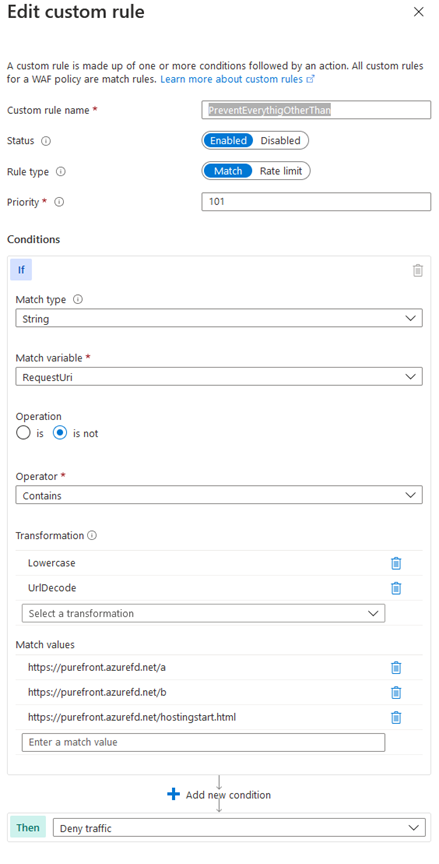Image resolution: width=439 pixels, height=864 pixels.
Task: Delete the If condition via trash icon
Action: (418, 270)
